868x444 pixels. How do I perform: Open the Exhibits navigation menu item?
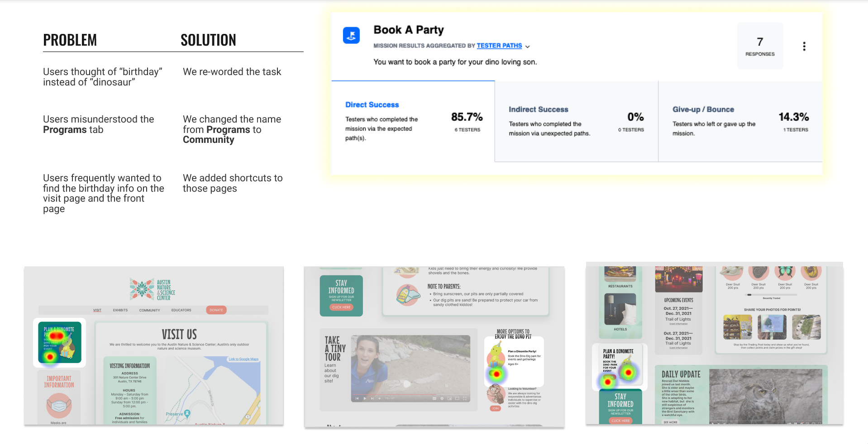[120, 310]
